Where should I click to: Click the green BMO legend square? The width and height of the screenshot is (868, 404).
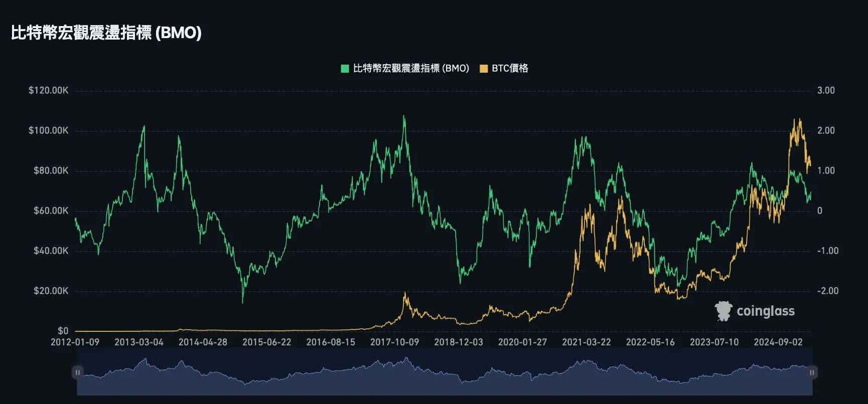tap(345, 69)
